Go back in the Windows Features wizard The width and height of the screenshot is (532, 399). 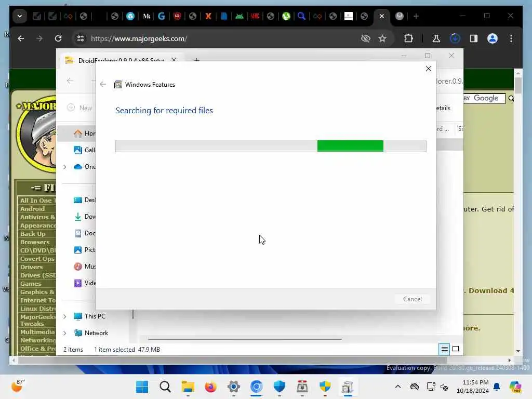(103, 84)
